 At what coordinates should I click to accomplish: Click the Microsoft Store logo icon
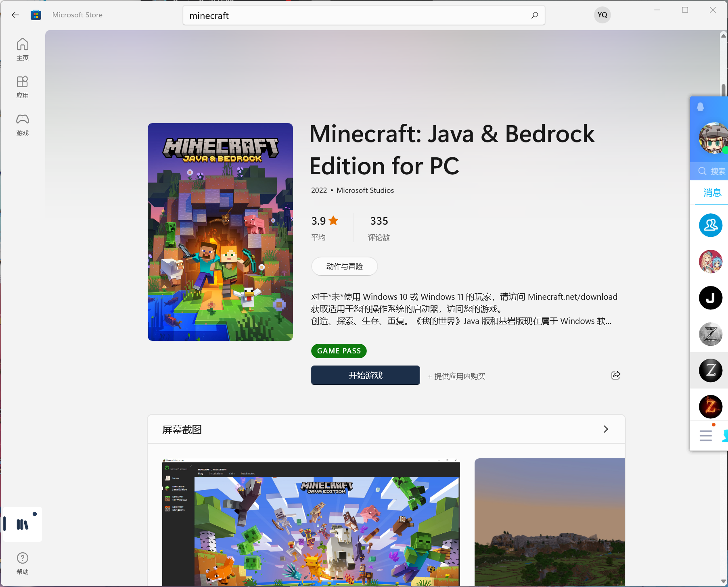pyautogui.click(x=36, y=15)
